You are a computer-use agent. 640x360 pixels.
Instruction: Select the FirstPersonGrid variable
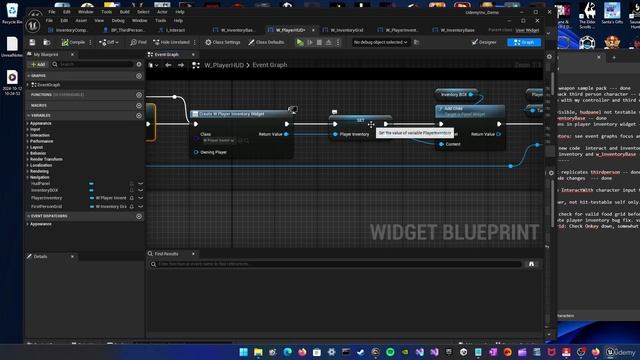(x=47, y=207)
